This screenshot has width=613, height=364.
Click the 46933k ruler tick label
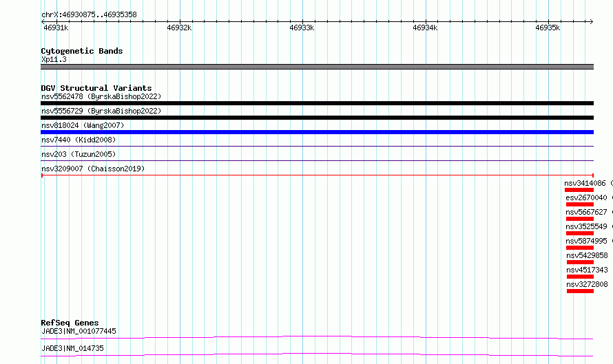click(x=302, y=28)
